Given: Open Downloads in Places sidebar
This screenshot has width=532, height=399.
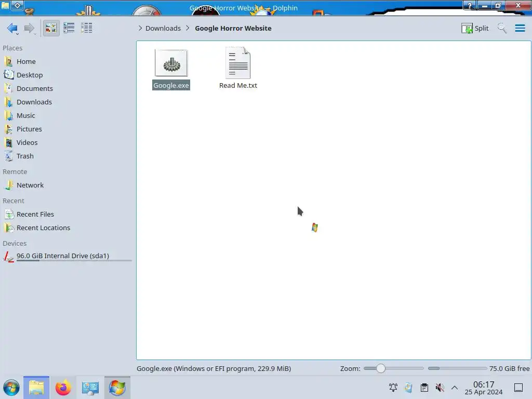Looking at the screenshot, I should pyautogui.click(x=67, y=102).
